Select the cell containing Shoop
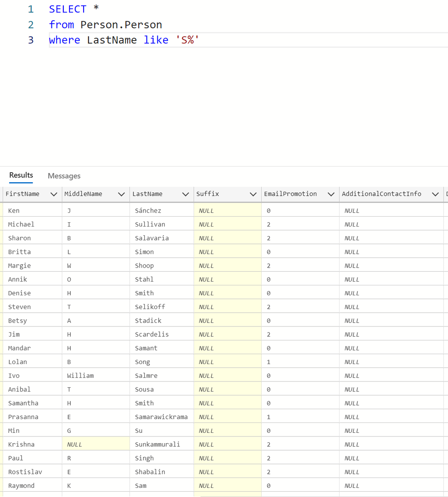Viewport: 448px width, 497px height. pyautogui.click(x=161, y=265)
